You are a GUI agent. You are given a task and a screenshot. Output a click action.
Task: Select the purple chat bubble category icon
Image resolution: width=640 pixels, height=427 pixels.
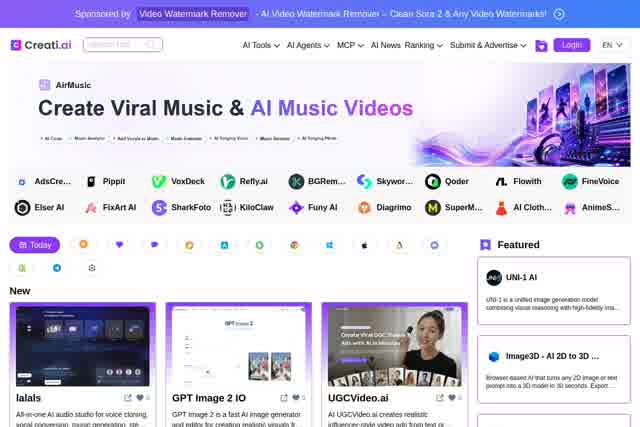click(x=154, y=245)
